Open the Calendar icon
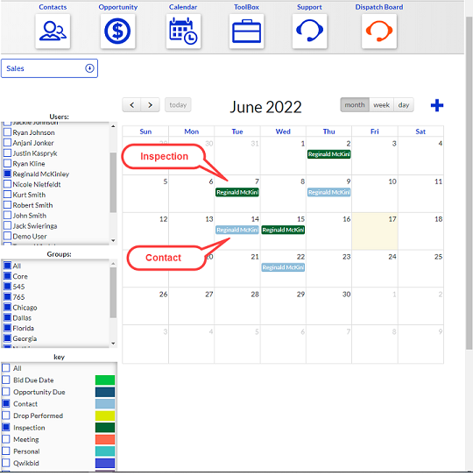The width and height of the screenshot is (473, 476). pyautogui.click(x=183, y=31)
